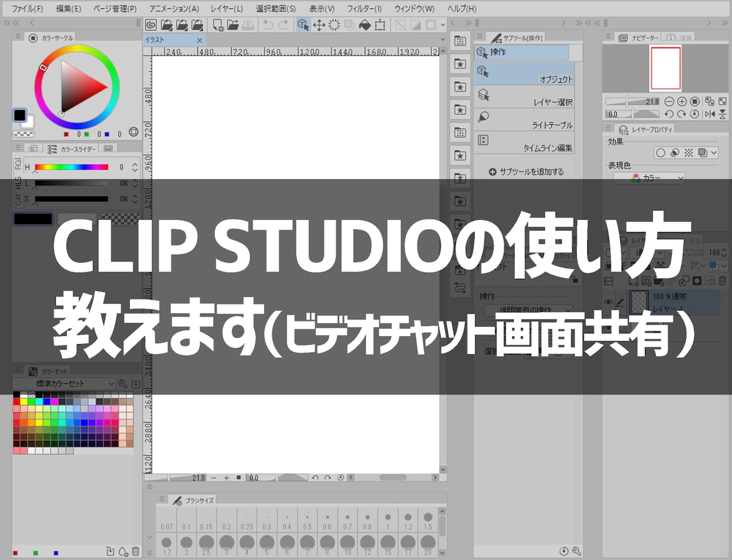Screen dimensions: 732x560
Task: Open the ウィンドウ(W) menu
Action: (415, 9)
